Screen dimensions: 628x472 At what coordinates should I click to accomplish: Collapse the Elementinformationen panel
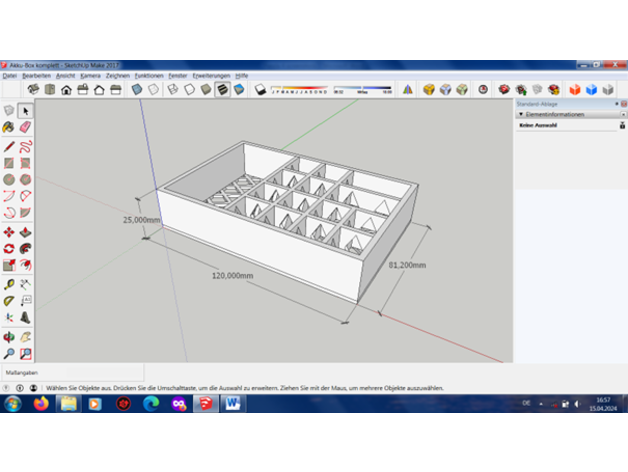(x=521, y=114)
